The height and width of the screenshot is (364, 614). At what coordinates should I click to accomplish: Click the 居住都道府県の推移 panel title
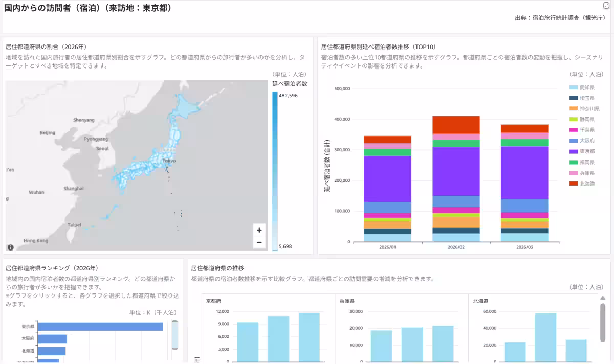[x=217, y=268]
